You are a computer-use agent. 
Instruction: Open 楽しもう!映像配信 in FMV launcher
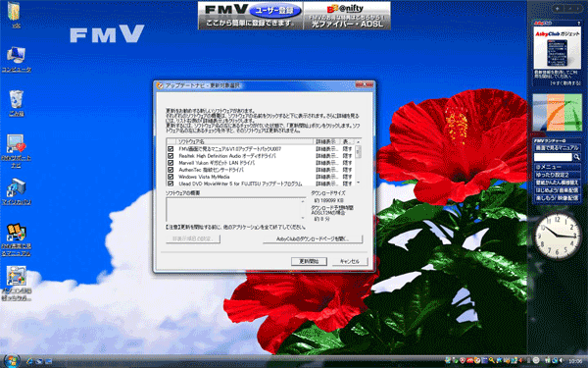[558, 198]
